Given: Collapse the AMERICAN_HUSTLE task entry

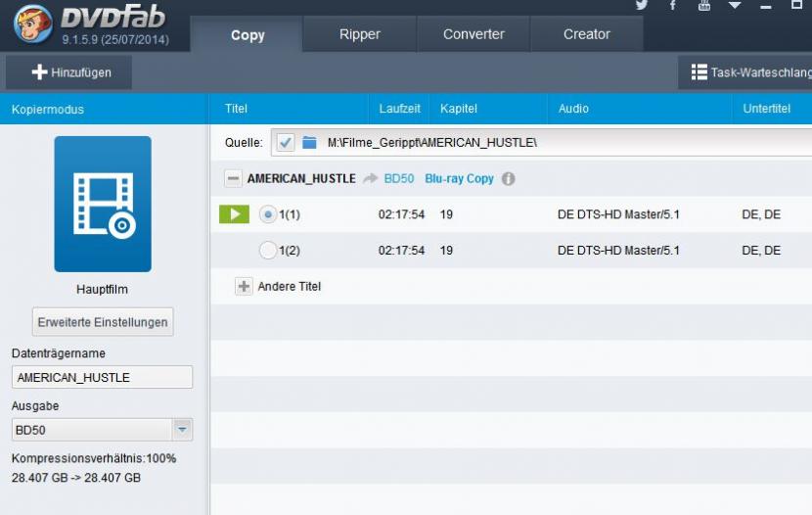Looking at the screenshot, I should 233,179.
